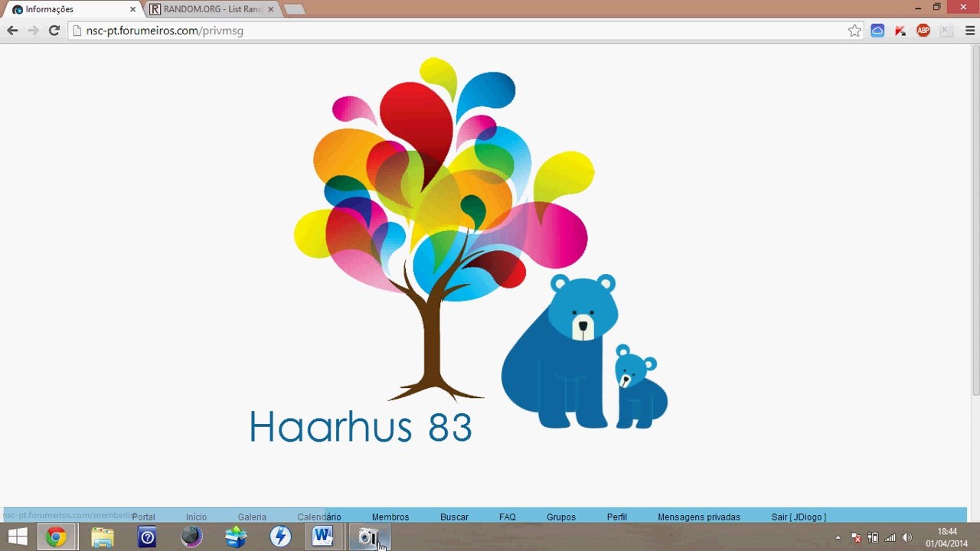Close the RANDOM.ORG tab
This screenshot has height=551, width=980.
(x=270, y=9)
